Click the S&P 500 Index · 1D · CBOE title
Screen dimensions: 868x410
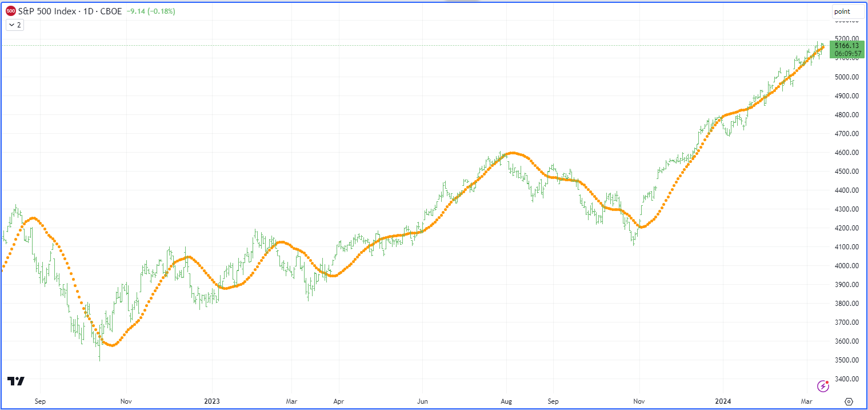70,11
